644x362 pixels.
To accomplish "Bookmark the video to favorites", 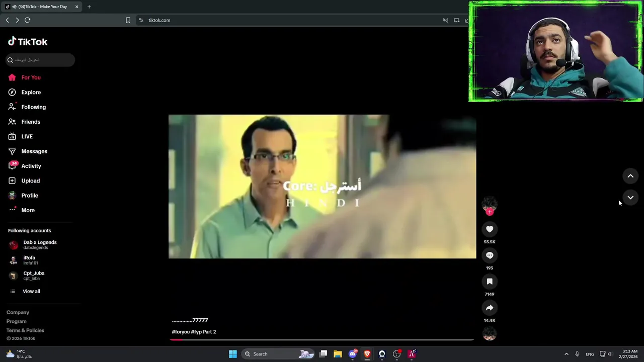I will (490, 282).
